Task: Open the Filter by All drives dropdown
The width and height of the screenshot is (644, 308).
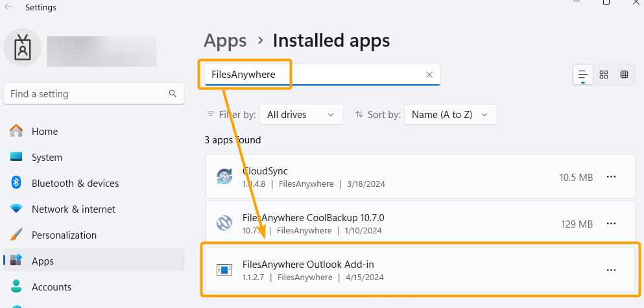Action: tap(302, 115)
